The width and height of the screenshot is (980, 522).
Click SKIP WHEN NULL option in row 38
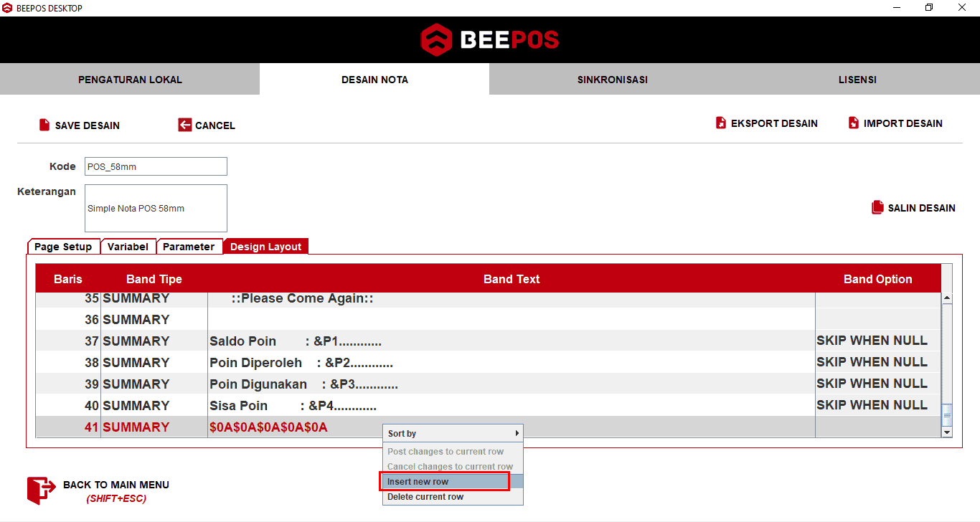pyautogui.click(x=878, y=363)
